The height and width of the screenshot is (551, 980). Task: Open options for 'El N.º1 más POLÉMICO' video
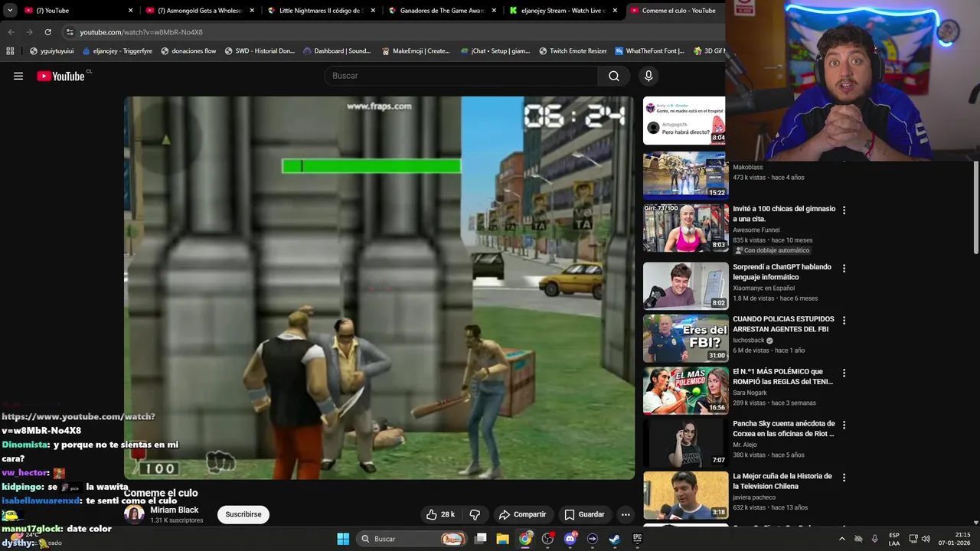click(x=844, y=373)
